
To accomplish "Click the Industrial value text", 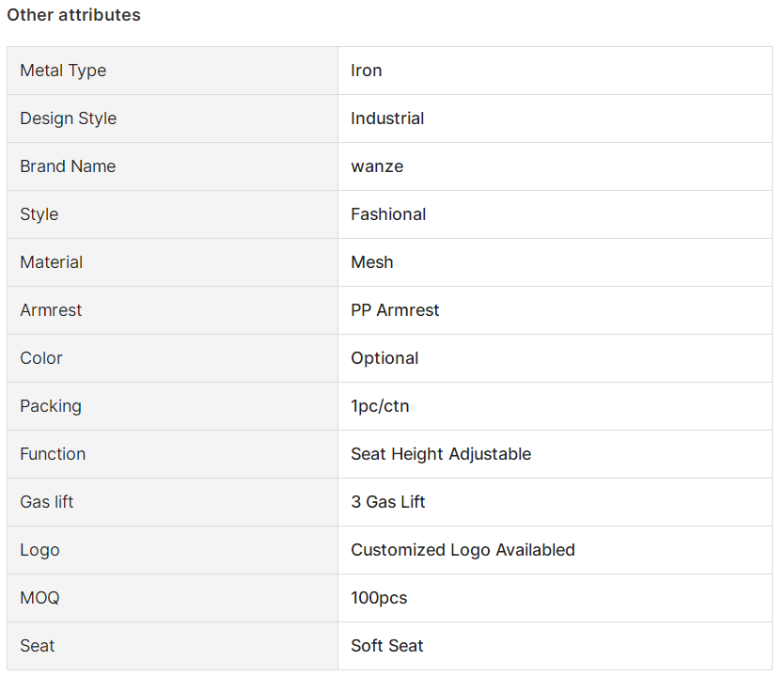I will 387,118.
